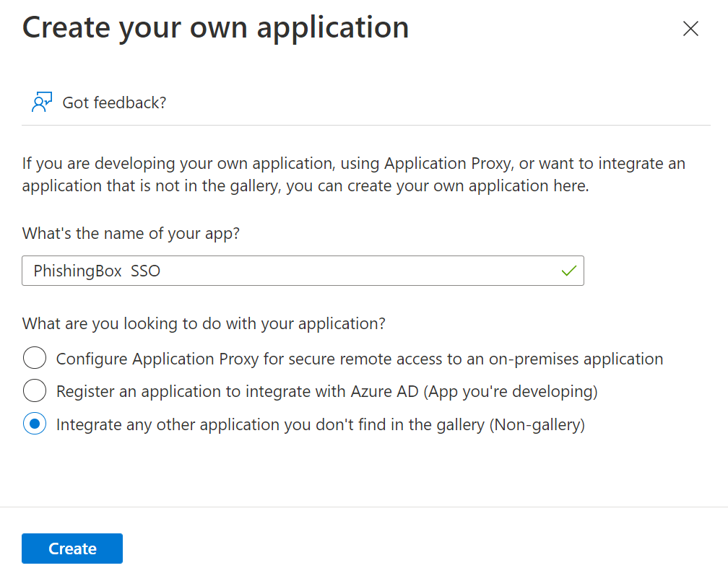Choose the Non-gallery integration radio button
The height and width of the screenshot is (581, 728).
tap(35, 424)
